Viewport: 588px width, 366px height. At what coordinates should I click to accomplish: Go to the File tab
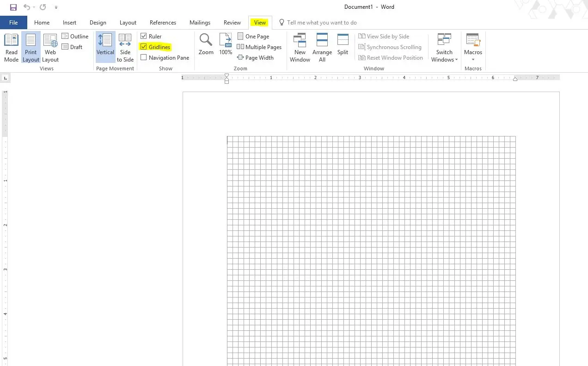13,22
